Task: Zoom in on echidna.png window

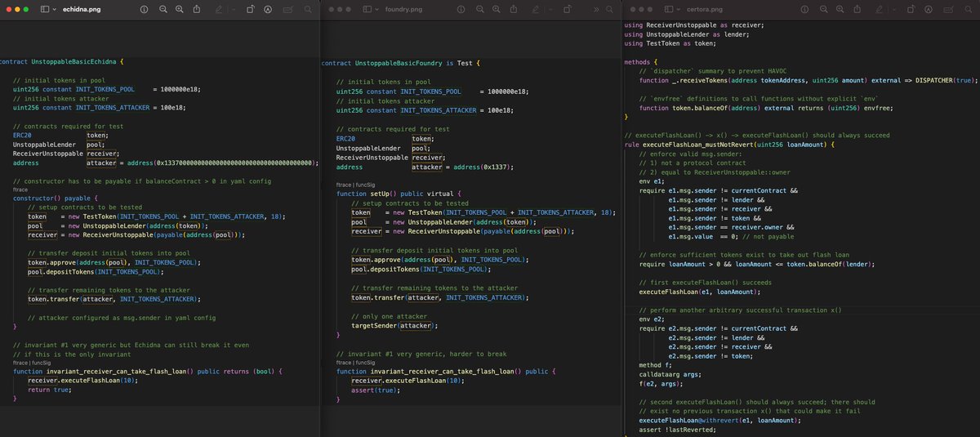Action: [x=179, y=10]
